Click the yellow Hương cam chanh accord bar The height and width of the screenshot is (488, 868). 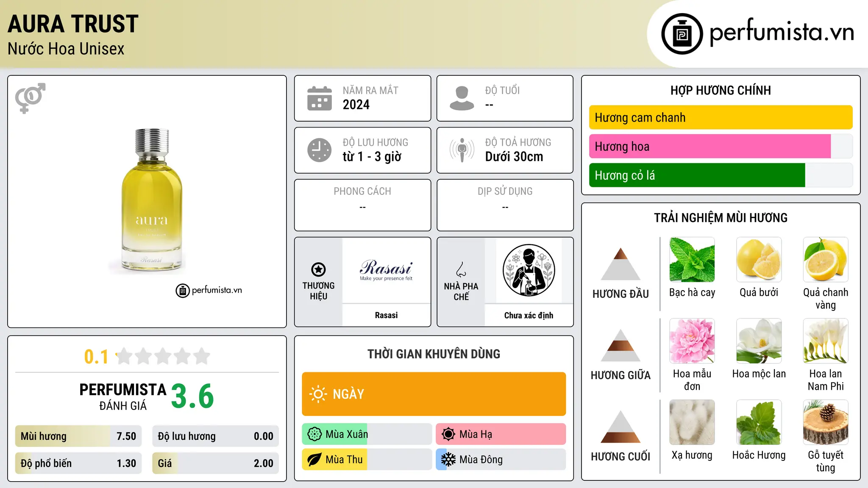tap(721, 117)
